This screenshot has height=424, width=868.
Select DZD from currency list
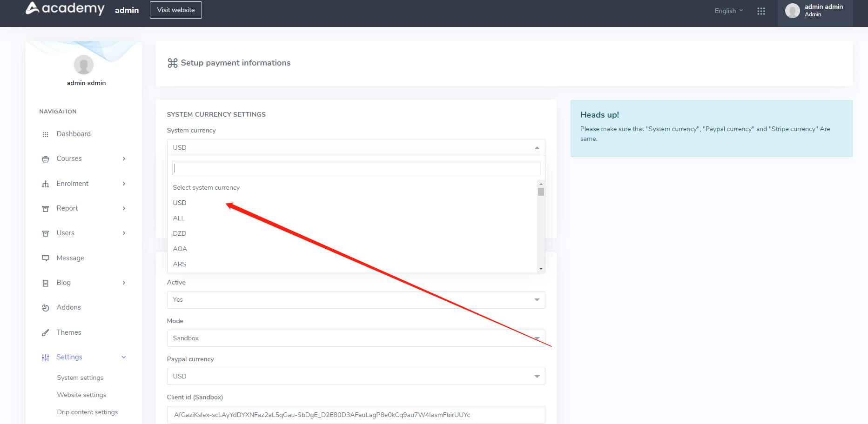352,233
